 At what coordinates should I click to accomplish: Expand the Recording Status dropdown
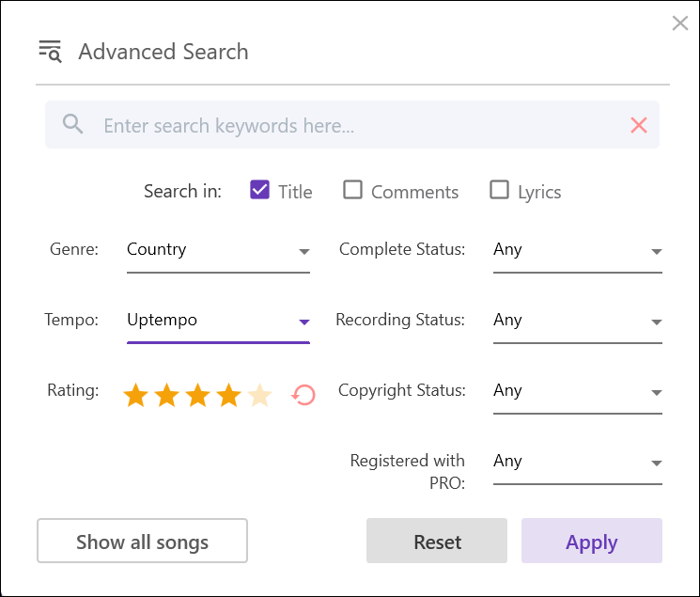tap(577, 322)
